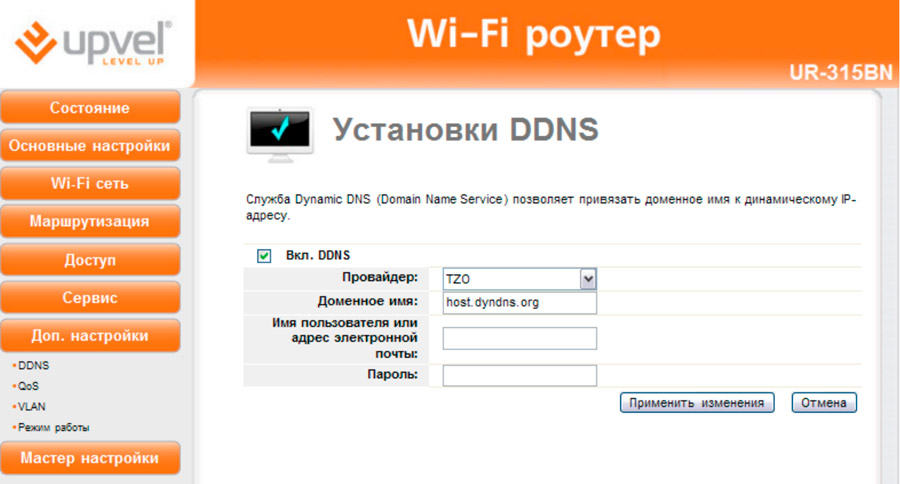
Task: Click the Установки DDNS heading
Action: 465,129
